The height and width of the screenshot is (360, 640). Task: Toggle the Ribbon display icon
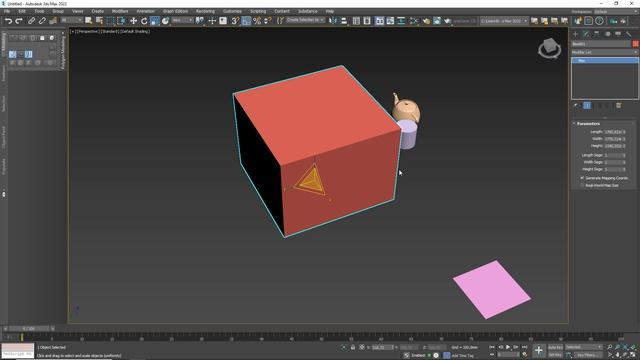pyautogui.click(x=380, y=21)
